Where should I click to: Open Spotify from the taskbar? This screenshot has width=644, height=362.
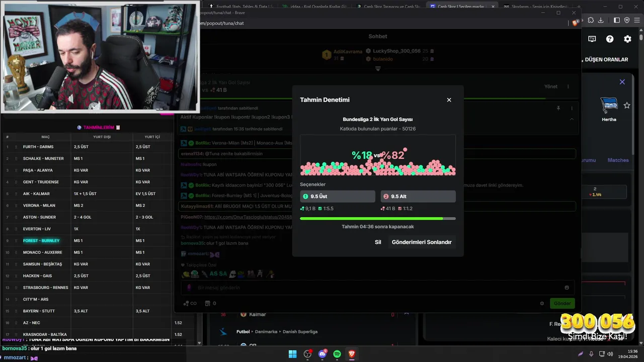coord(337,354)
